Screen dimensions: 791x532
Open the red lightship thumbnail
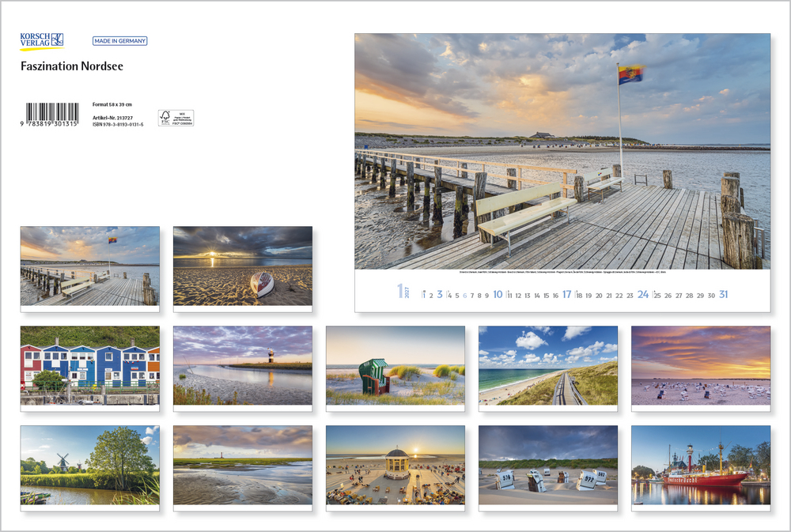coord(700,465)
